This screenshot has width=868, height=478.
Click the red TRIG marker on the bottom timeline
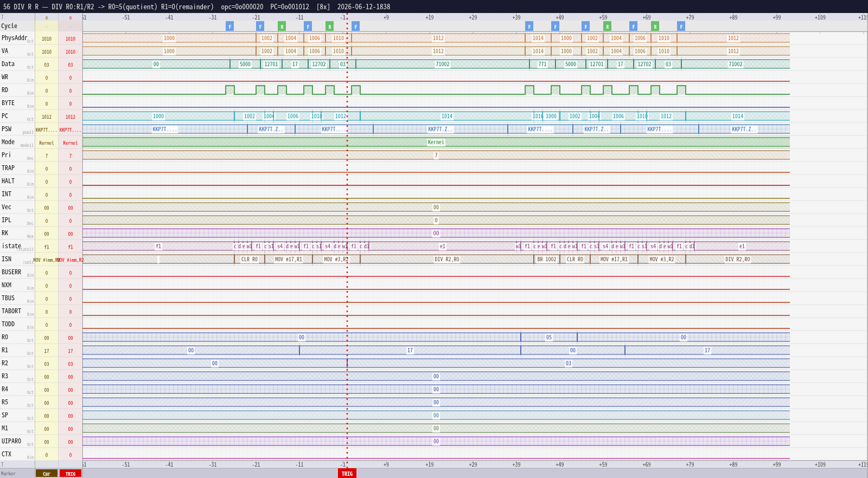click(347, 474)
